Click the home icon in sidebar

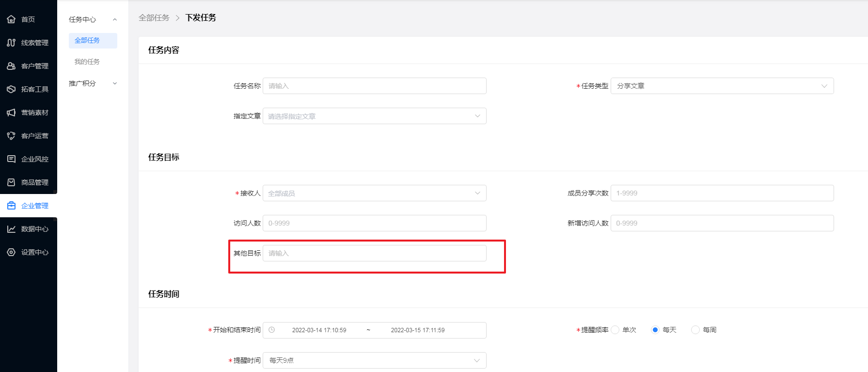11,19
